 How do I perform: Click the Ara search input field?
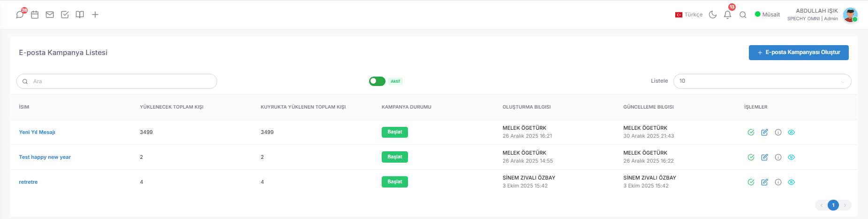(x=117, y=81)
